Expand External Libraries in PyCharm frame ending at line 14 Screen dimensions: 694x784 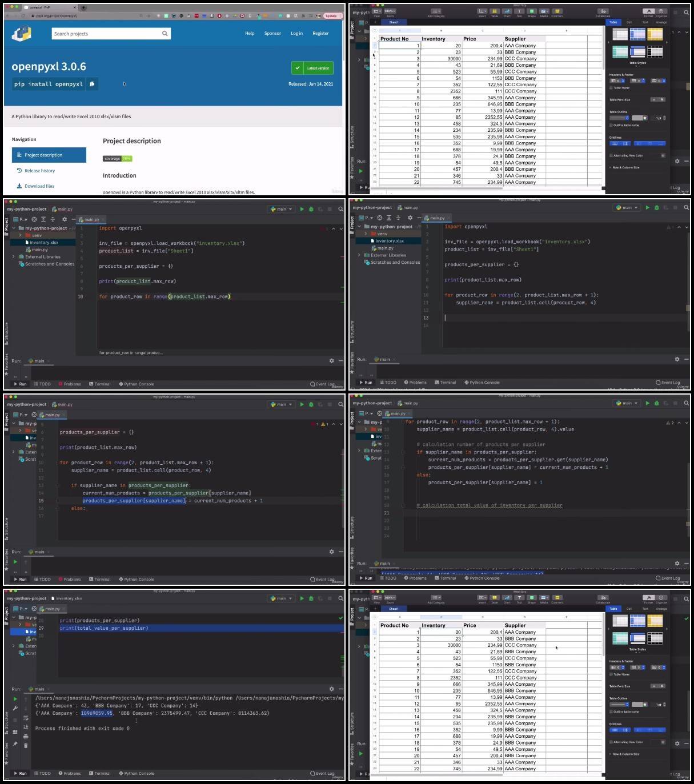click(x=359, y=255)
